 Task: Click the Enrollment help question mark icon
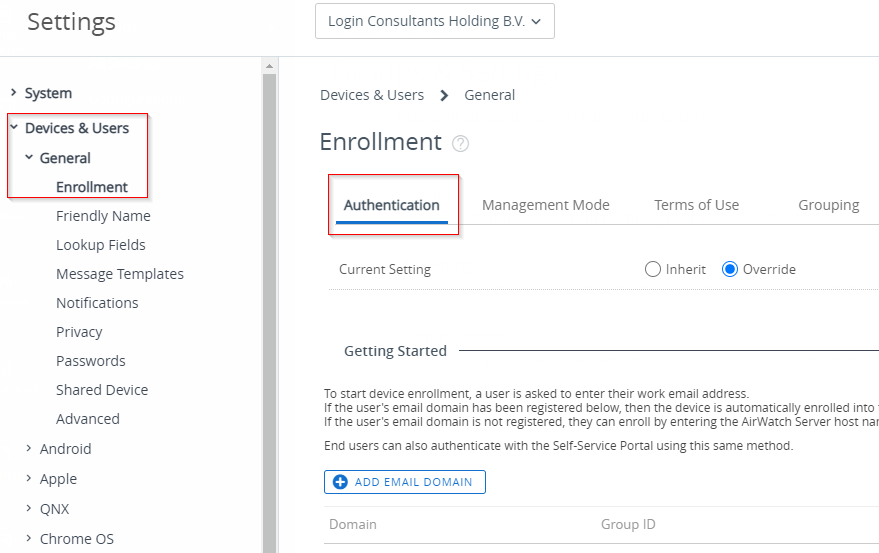[460, 144]
